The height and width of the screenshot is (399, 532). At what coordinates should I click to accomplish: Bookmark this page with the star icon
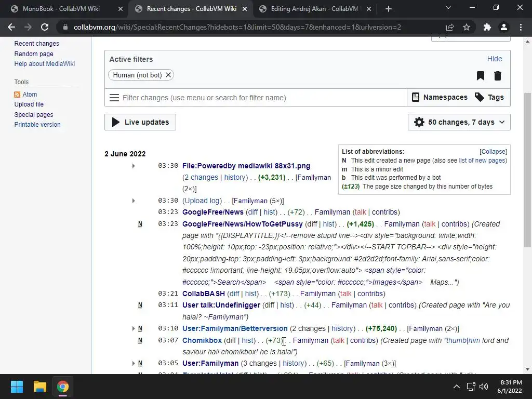click(467, 27)
